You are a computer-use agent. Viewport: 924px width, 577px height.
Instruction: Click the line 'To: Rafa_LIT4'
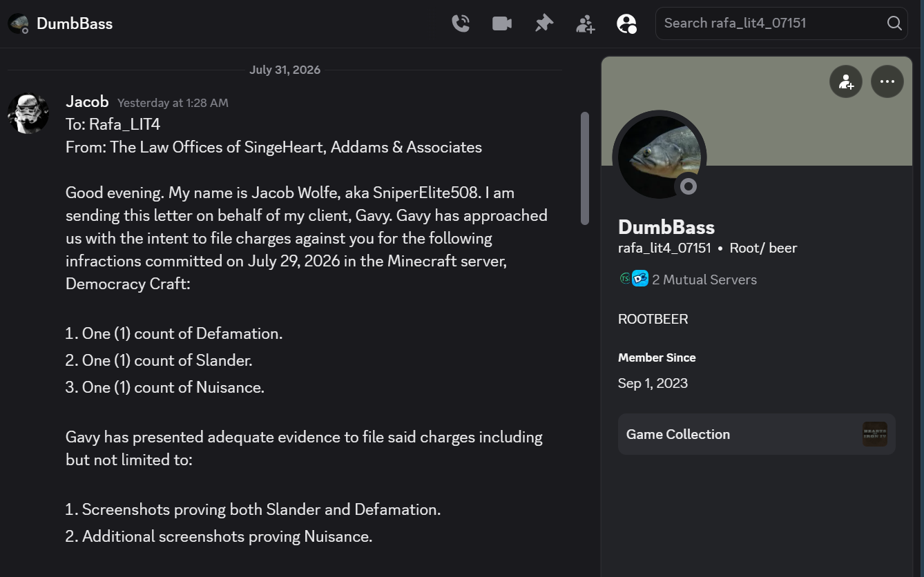(113, 124)
